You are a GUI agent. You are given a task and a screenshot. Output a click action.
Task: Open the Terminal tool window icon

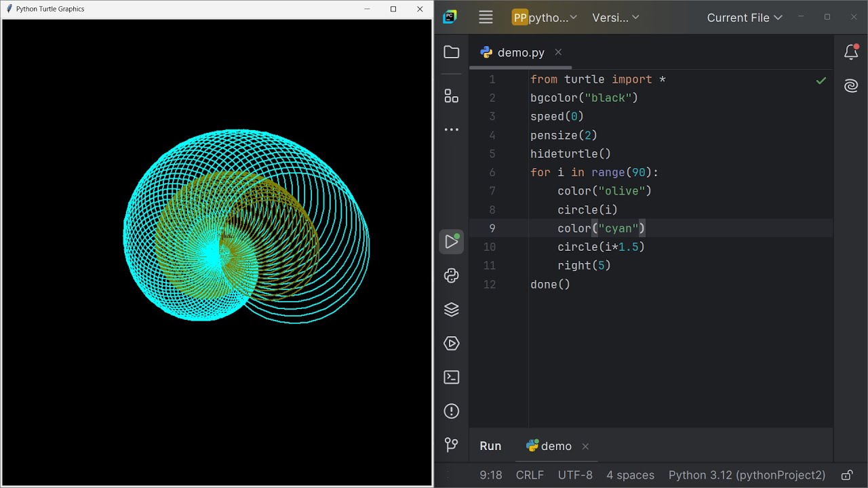tap(452, 378)
